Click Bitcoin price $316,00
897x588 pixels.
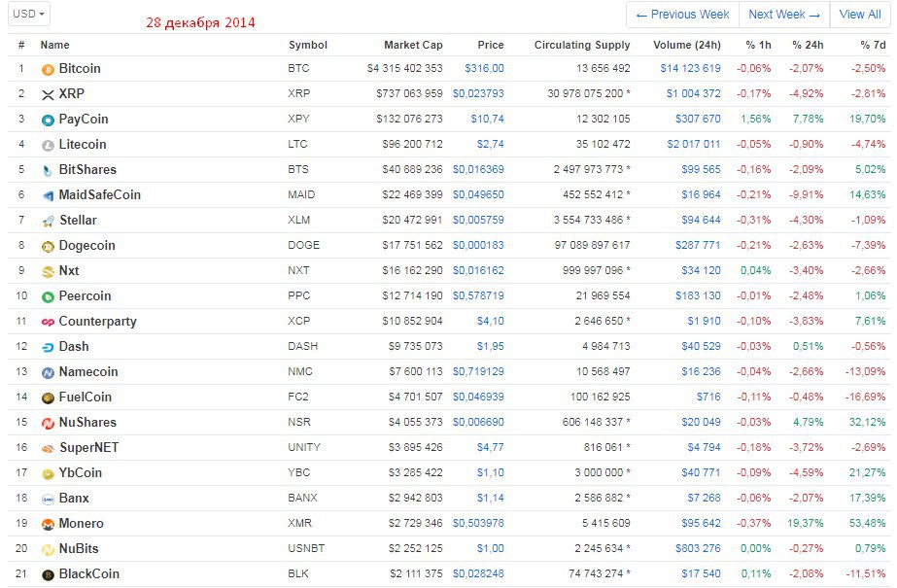tap(484, 69)
